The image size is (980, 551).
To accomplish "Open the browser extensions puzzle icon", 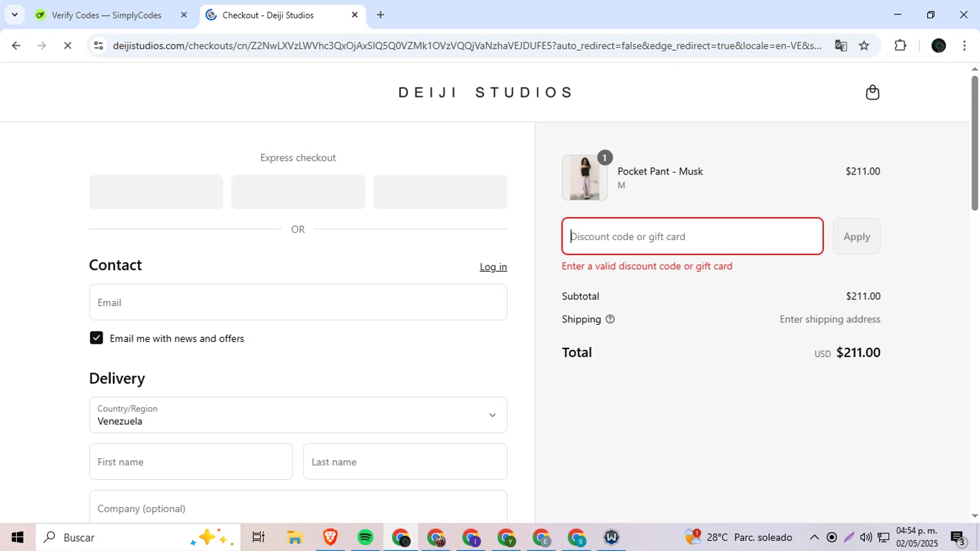I will coord(900,45).
